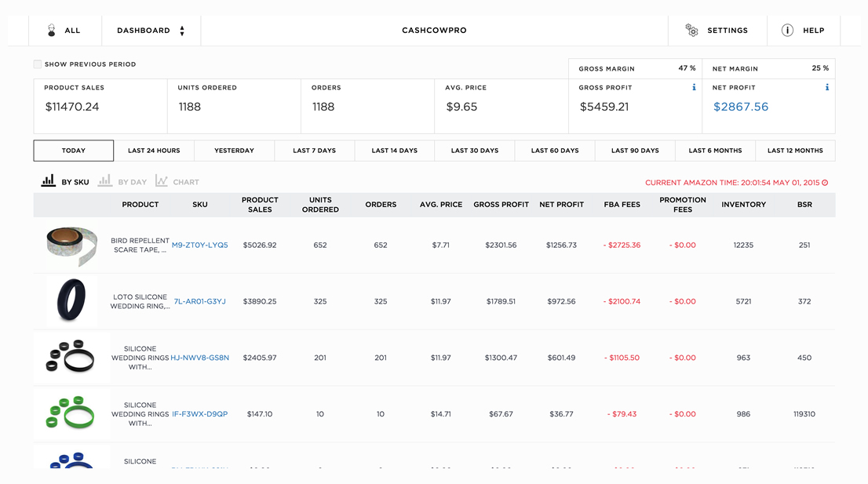Click the $601.49 net profit cell
868x484 pixels.
click(561, 358)
